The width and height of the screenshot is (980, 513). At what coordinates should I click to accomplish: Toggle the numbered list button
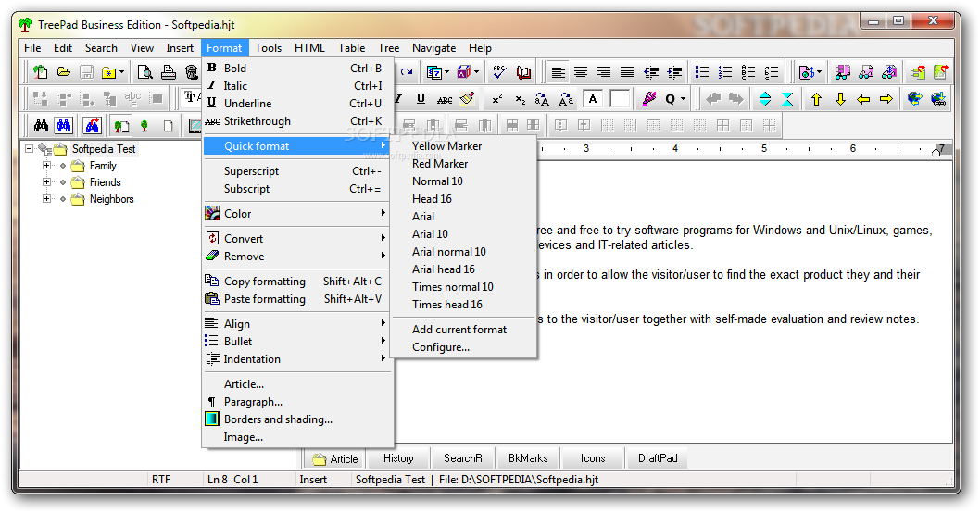pyautogui.click(x=725, y=72)
